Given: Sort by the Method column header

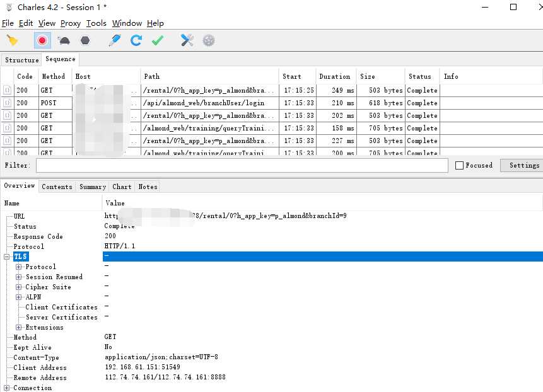Looking at the screenshot, I should (54, 76).
